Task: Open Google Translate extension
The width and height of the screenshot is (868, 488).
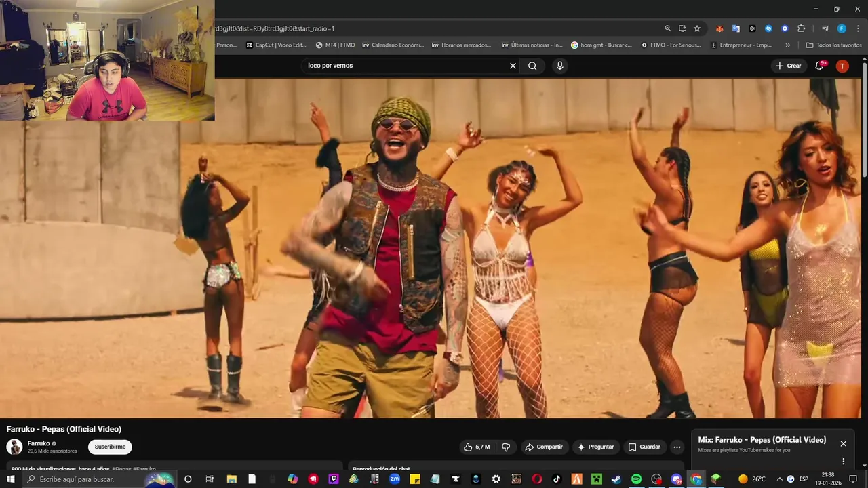Action: tap(736, 28)
